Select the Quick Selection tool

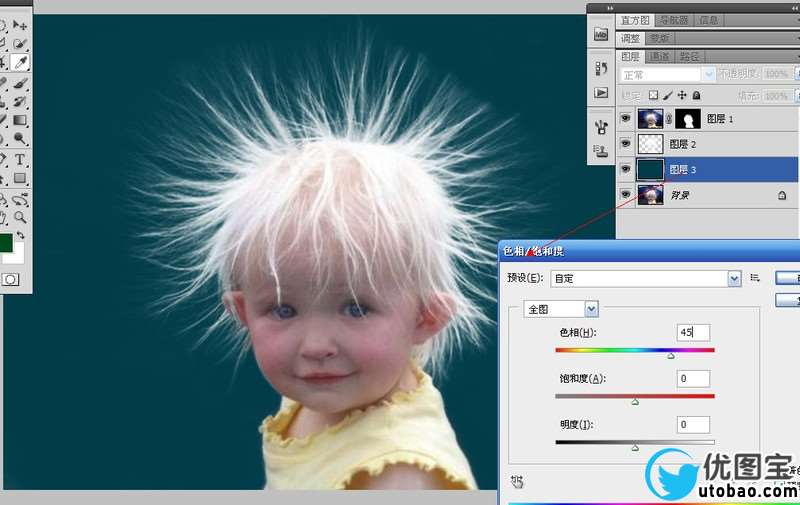coord(20,44)
